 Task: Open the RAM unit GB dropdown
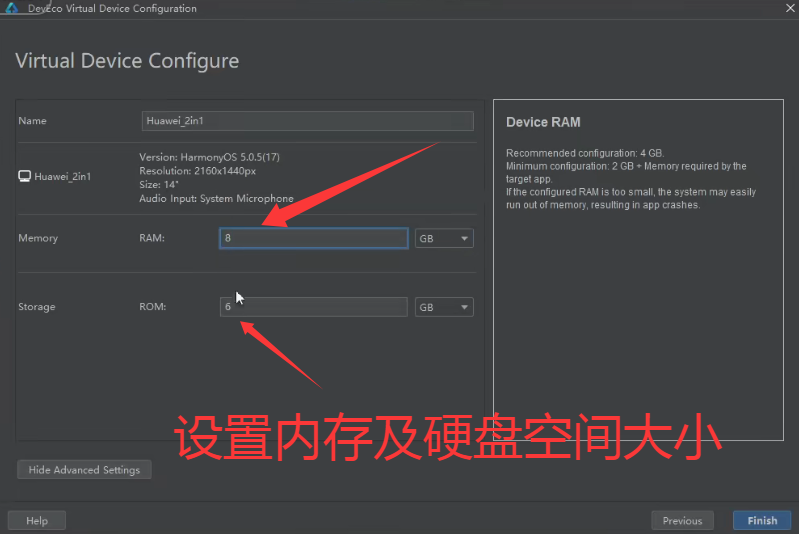(444, 238)
